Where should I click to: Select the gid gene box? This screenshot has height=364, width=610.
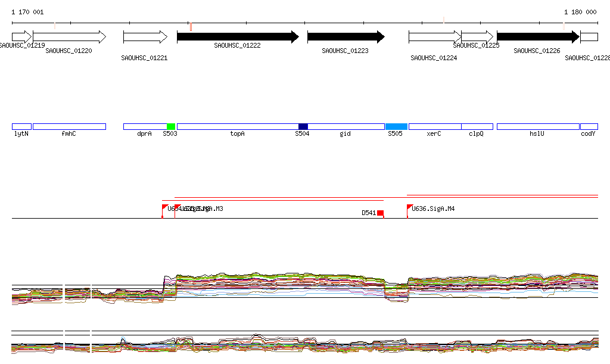[x=346, y=126]
